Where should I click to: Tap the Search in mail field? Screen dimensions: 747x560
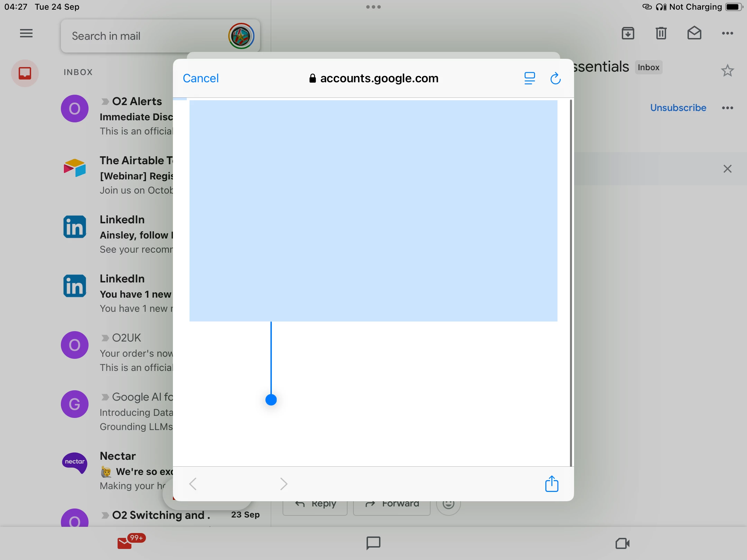(145, 36)
